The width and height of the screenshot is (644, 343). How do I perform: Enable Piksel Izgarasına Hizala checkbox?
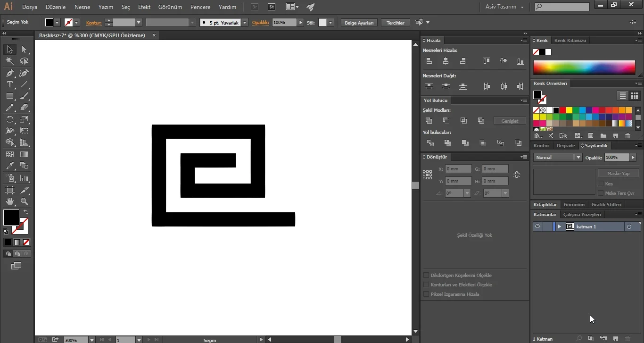(x=426, y=294)
